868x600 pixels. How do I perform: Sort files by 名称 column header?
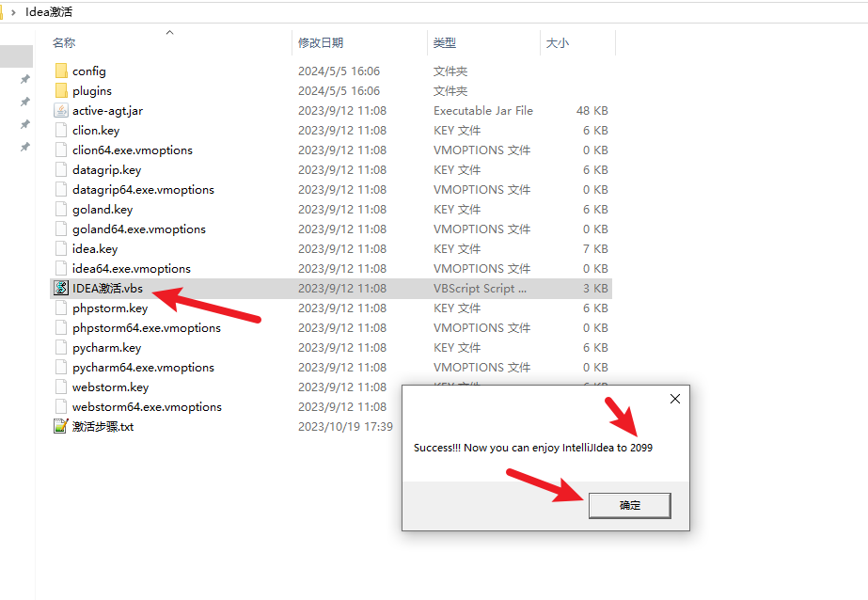(x=64, y=42)
